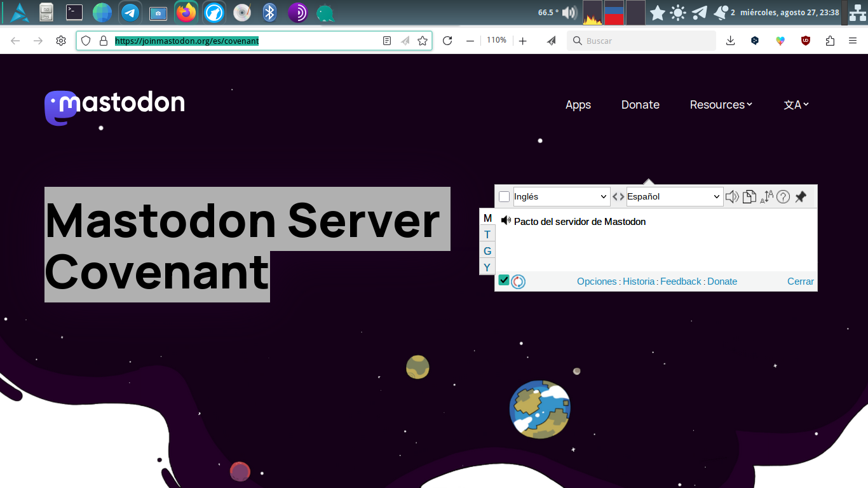This screenshot has width=868, height=488.
Task: Listen to source text speaker icon in popup toolbar
Action: pyautogui.click(x=732, y=196)
